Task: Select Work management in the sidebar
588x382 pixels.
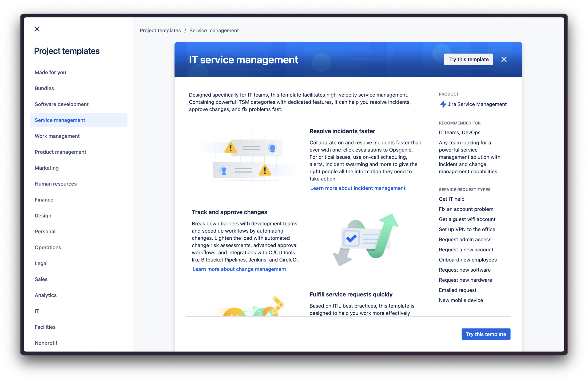Action: (x=57, y=136)
